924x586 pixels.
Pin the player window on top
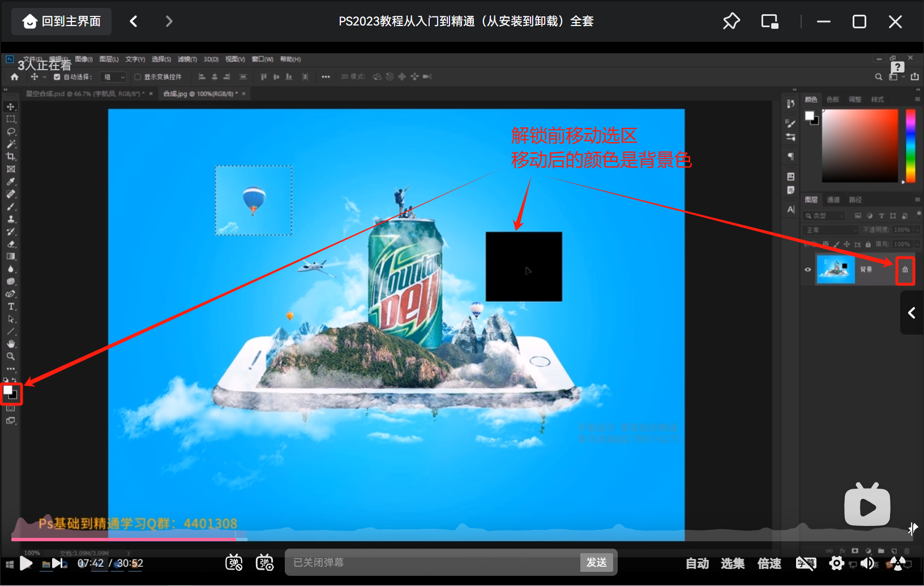pyautogui.click(x=731, y=22)
